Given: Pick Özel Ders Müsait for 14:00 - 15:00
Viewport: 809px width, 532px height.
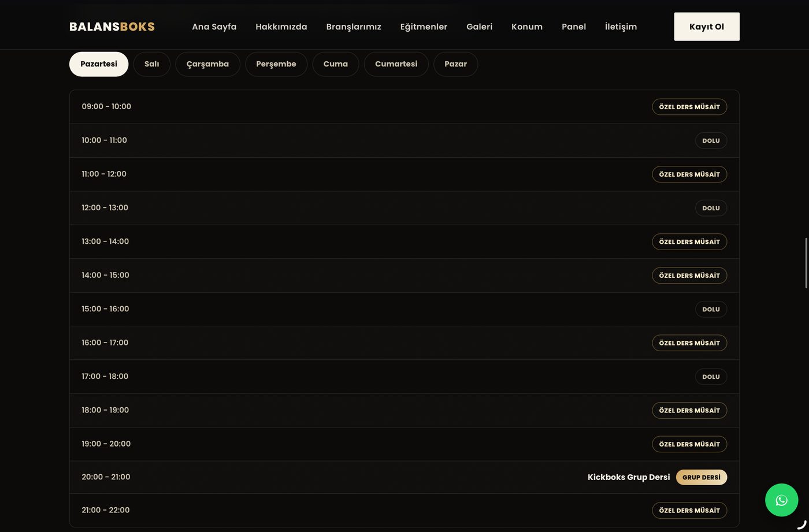Looking at the screenshot, I should point(689,276).
